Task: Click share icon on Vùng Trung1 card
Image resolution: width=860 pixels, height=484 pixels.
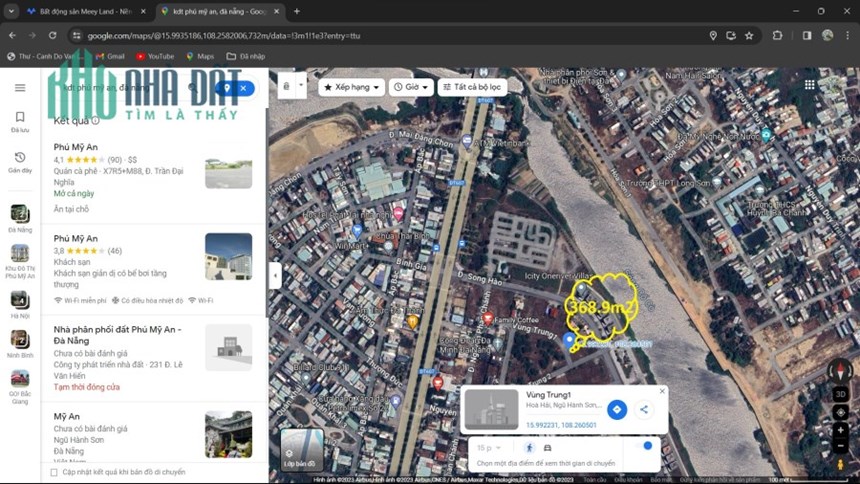Action: [x=644, y=409]
